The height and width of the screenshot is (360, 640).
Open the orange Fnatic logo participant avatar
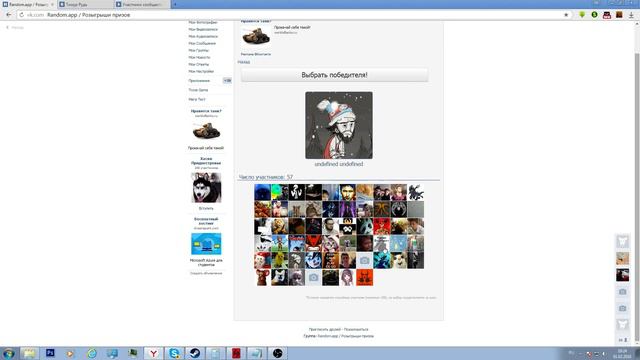382,209
